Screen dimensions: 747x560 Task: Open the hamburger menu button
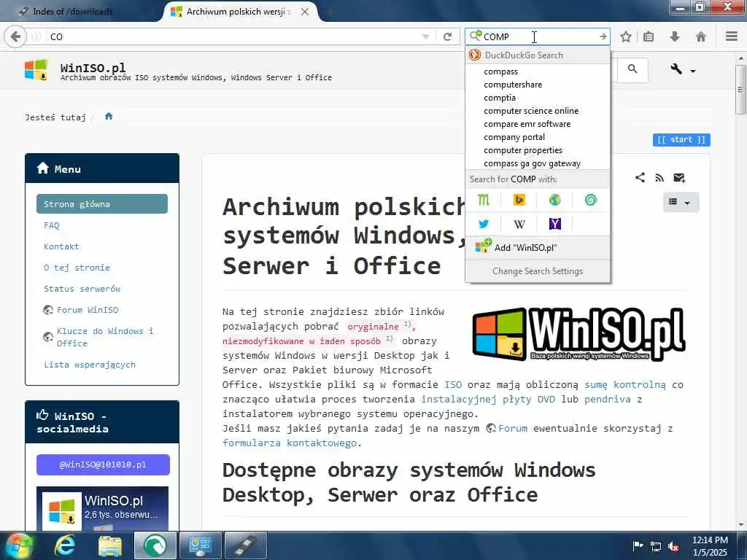[x=732, y=36]
